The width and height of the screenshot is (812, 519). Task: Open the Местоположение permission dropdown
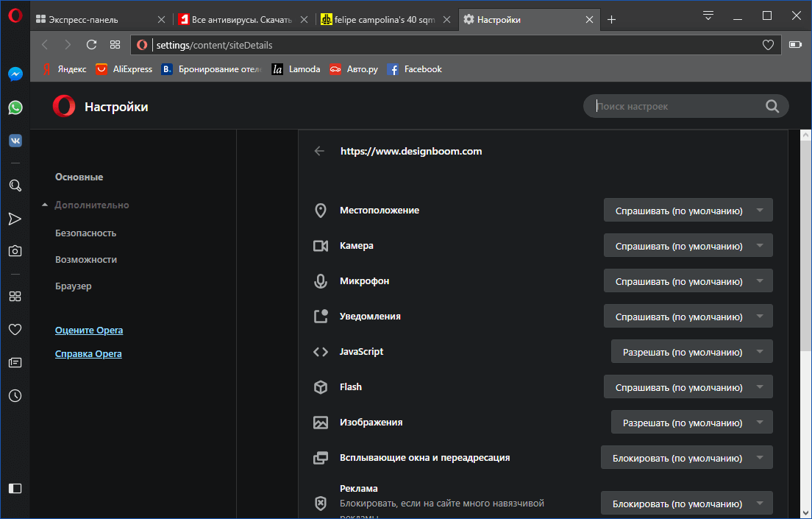688,211
